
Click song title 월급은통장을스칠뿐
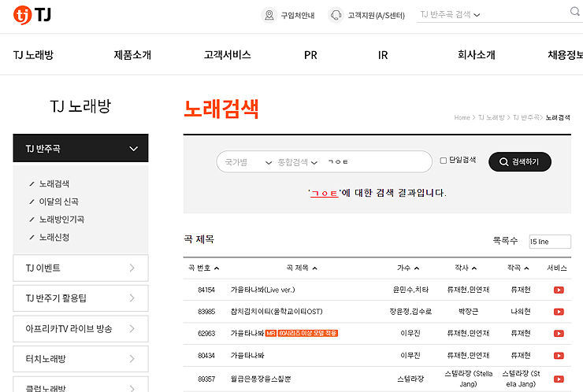pos(261,379)
